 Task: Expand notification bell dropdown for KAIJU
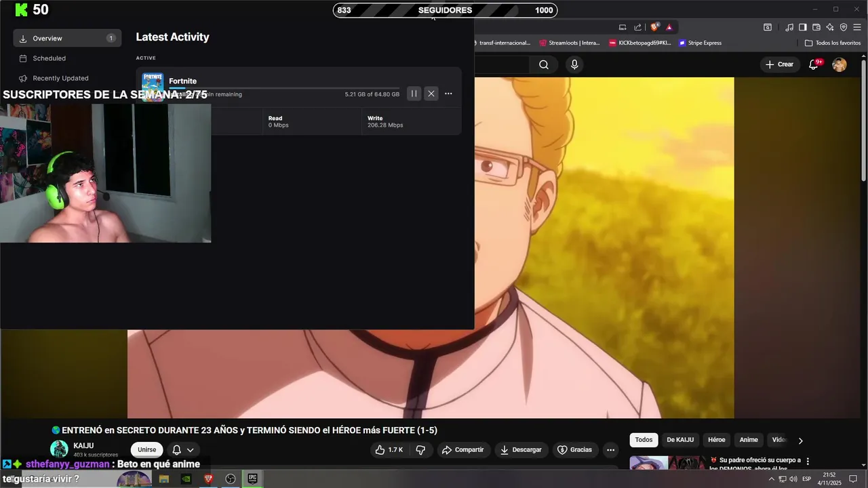[183, 449]
